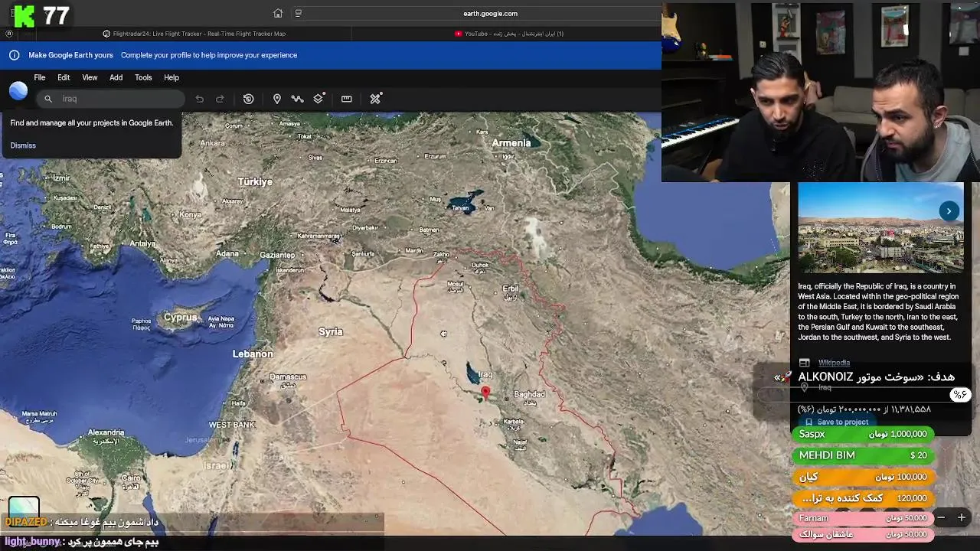Screen dimensions: 980x551
Task: Click the Saspx 1,000,000 donation bar
Action: coord(863,434)
